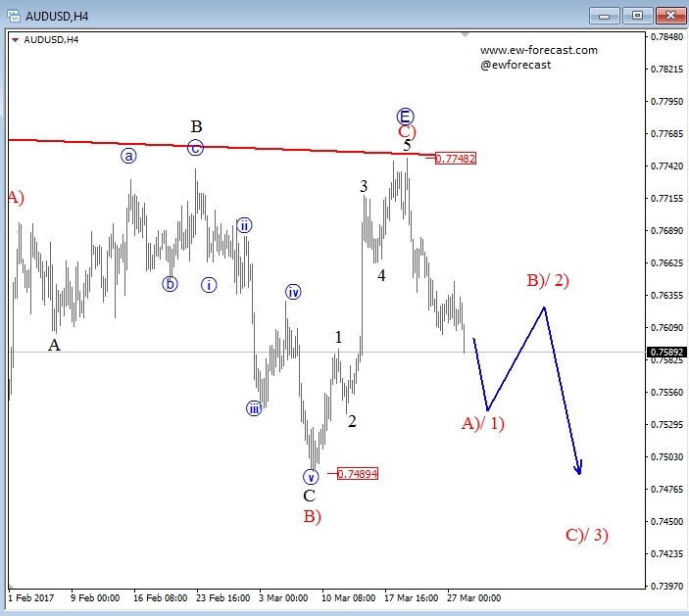
Task: Click the black wave label B
Action: 196,127
